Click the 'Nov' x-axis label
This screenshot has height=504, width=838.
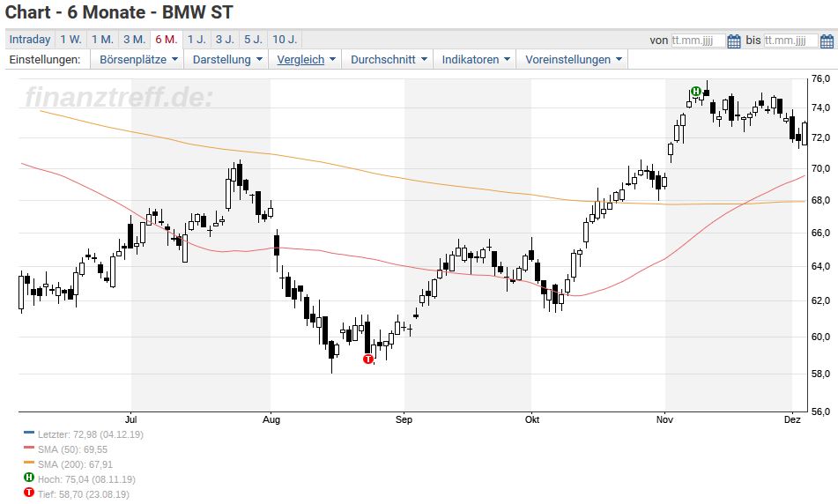click(664, 419)
